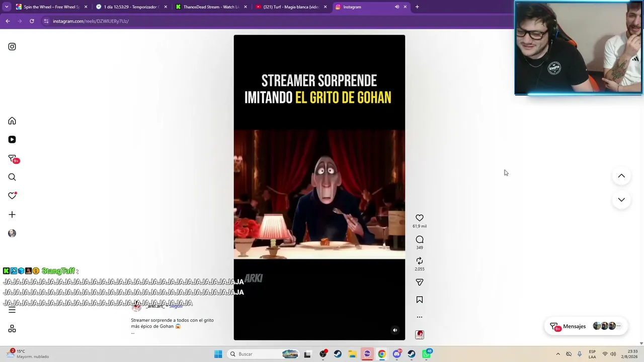Viewport: 644px width, 362px height.
Task: Open a new browser tab
Action: (417, 7)
